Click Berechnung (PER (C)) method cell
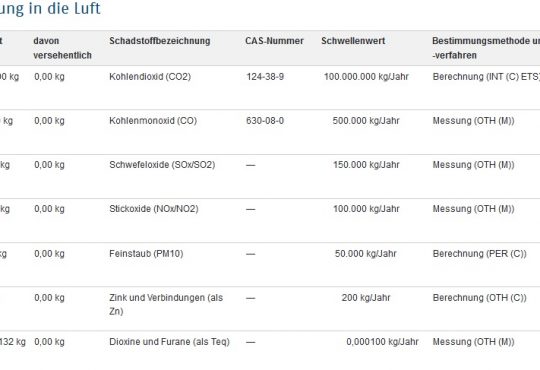This screenshot has width=540, height=370. point(479,254)
